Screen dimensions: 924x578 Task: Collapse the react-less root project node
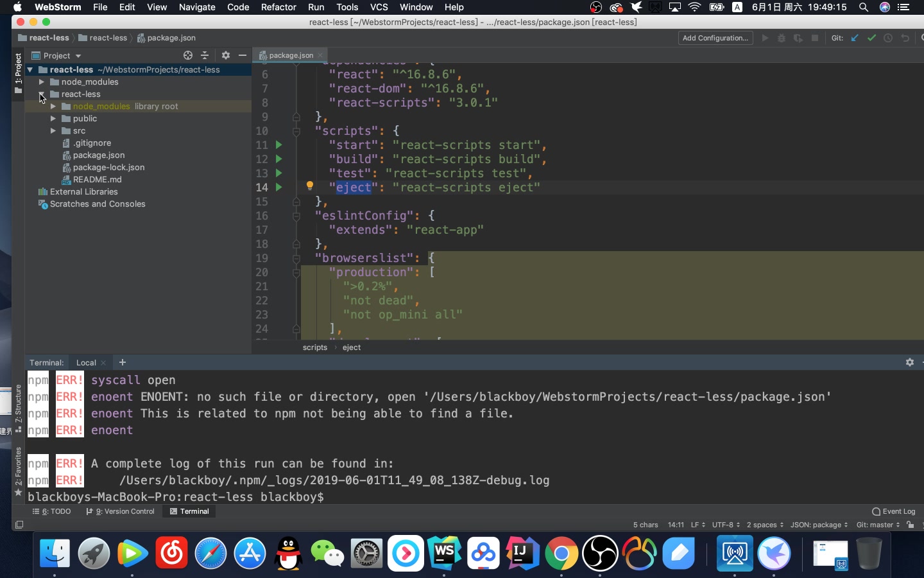pyautogui.click(x=30, y=70)
